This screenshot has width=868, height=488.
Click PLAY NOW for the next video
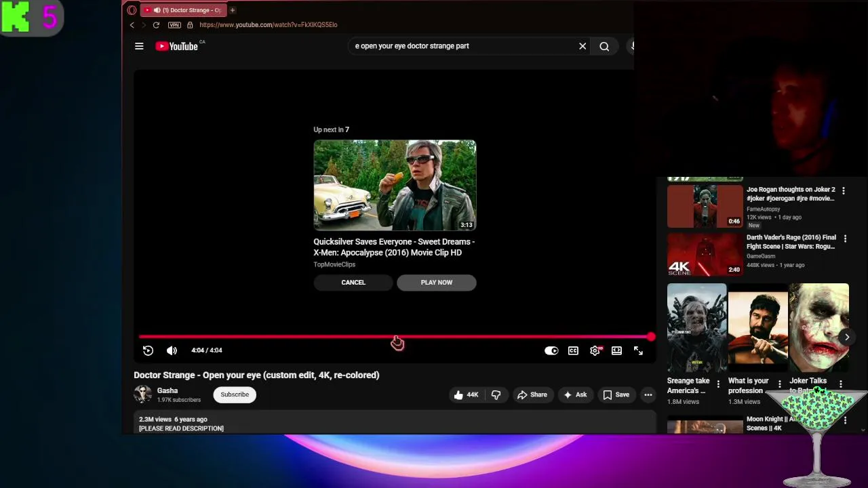(437, 283)
